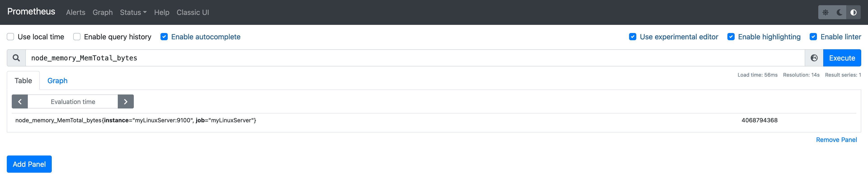Step forward using the right evaluation arrow
This screenshot has height=179, width=868.
125,101
